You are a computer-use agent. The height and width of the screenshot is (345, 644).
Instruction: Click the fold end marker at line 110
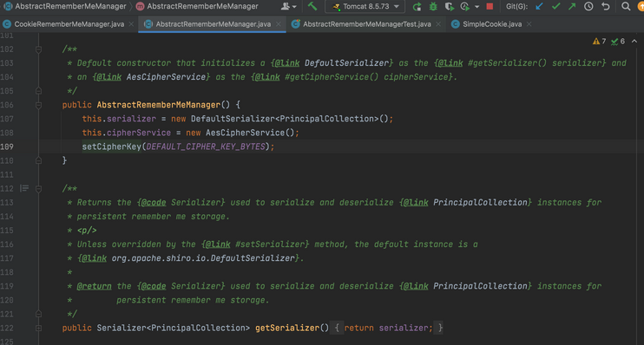[38, 160]
